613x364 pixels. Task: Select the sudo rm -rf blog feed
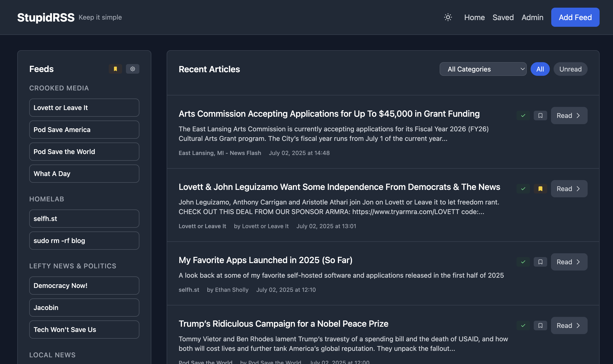84,241
